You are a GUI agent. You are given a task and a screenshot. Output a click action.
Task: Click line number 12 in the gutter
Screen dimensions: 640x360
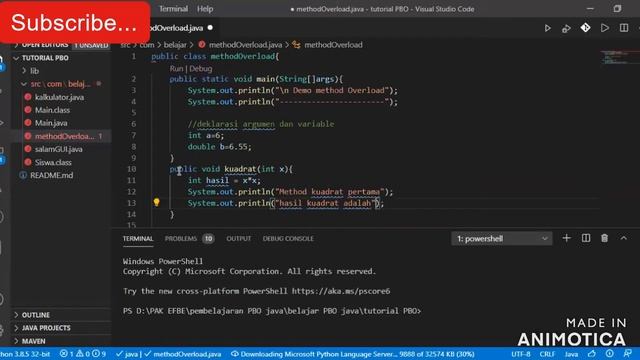131,191
